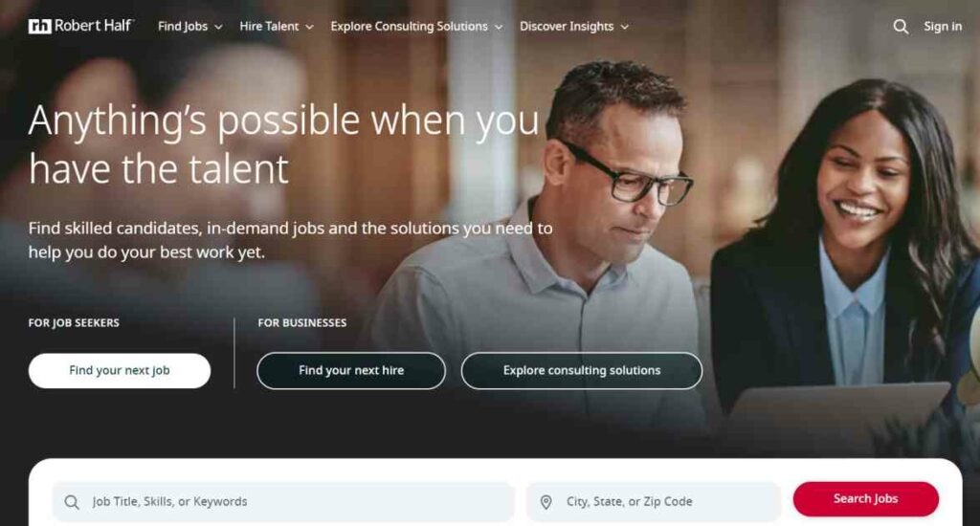
Task: Click Find your next hire button
Action: coord(351,370)
